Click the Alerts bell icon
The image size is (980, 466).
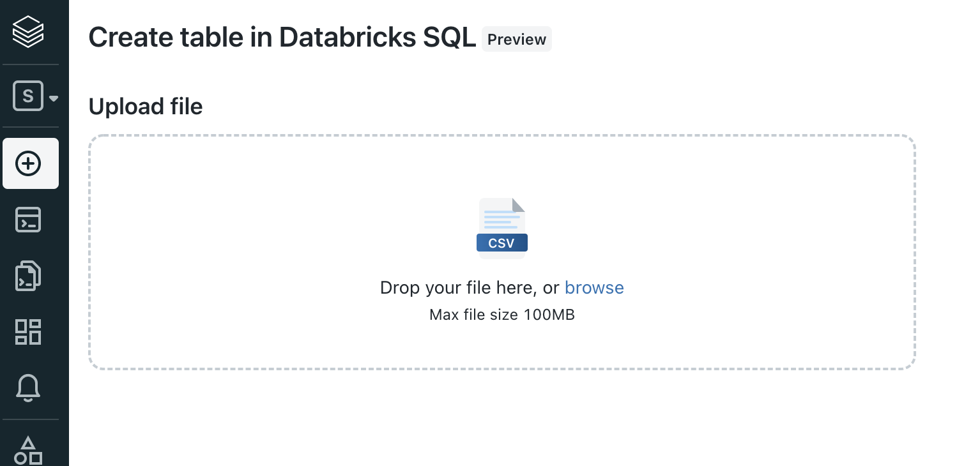pyautogui.click(x=28, y=388)
